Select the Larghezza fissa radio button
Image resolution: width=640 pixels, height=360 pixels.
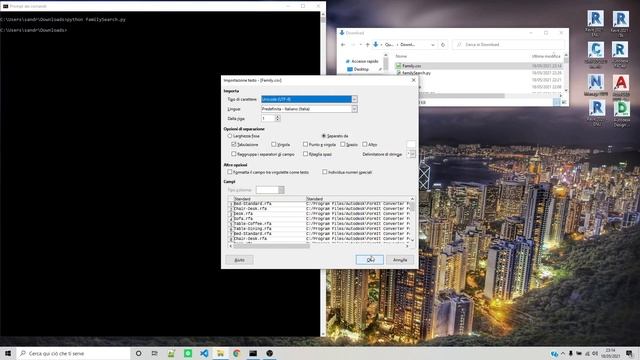point(229,136)
